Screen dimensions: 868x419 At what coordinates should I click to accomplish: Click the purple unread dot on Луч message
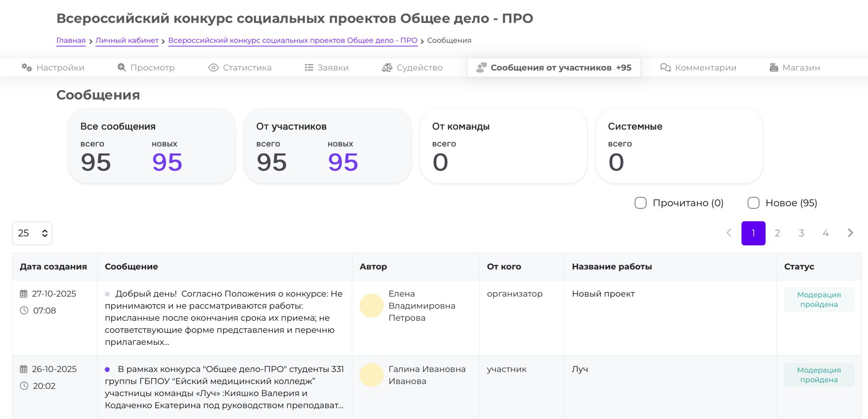pos(107,369)
